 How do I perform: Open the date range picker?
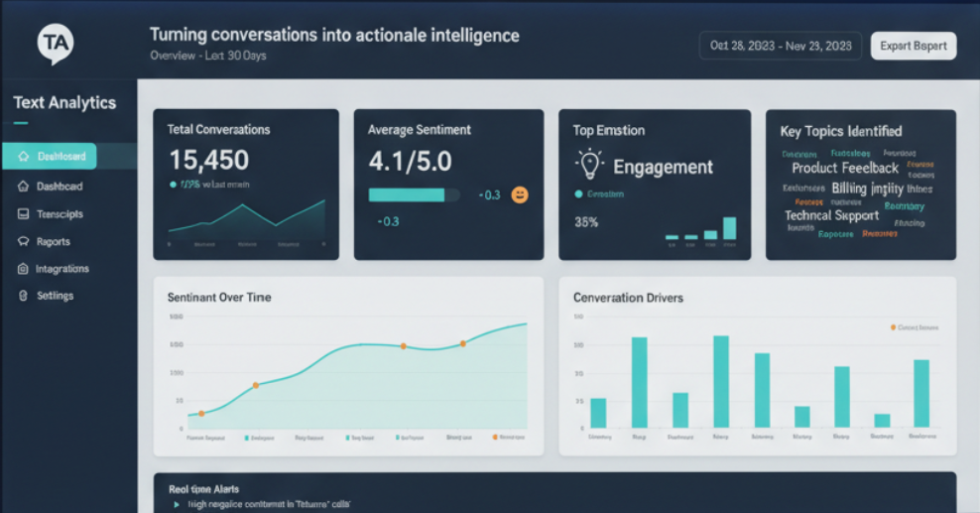click(779, 46)
